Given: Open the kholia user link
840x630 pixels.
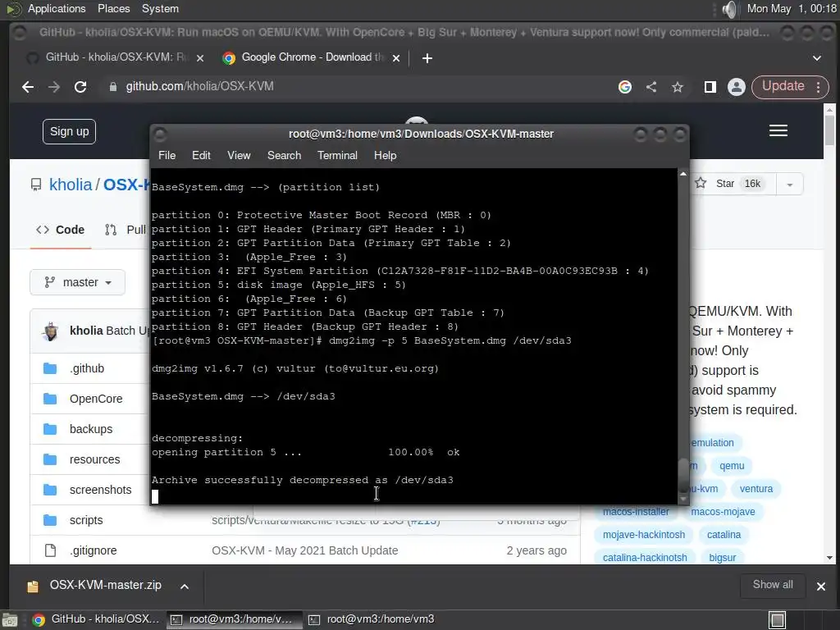Looking at the screenshot, I should [71, 185].
